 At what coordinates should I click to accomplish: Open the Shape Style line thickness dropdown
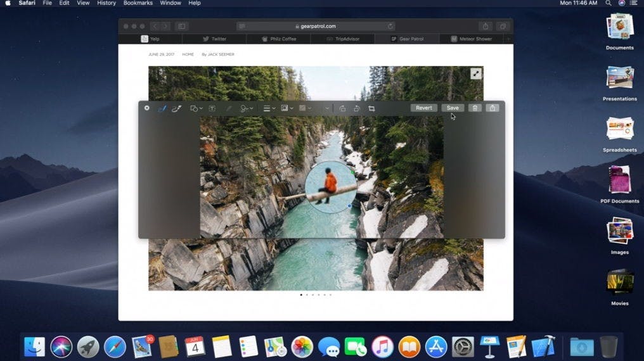[269, 108]
